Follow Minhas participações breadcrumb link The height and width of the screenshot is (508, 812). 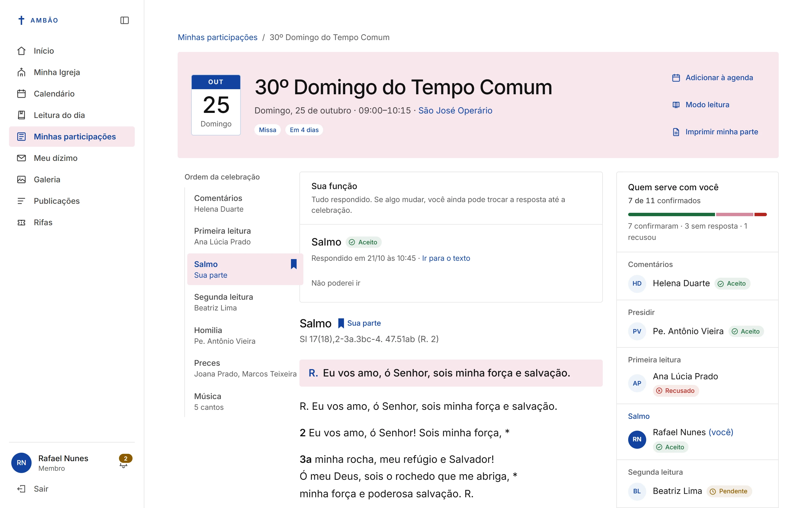pyautogui.click(x=217, y=37)
